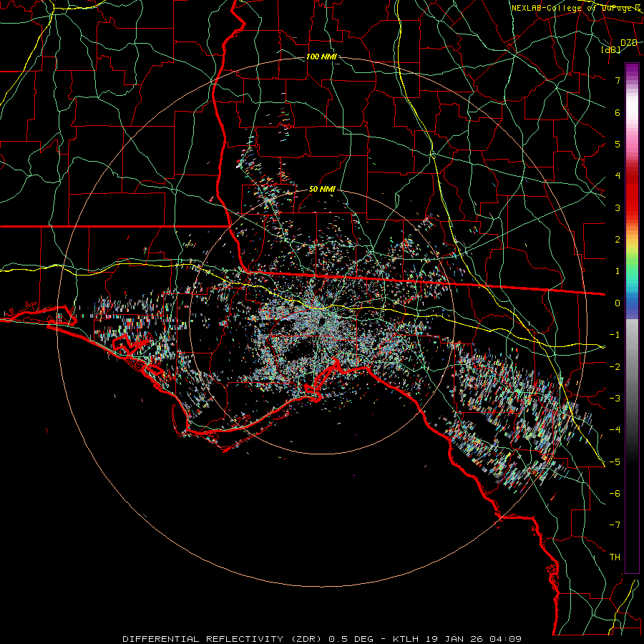This screenshot has width=644, height=644.
Task: Click the -1 dB scale label
Action: tap(615, 335)
